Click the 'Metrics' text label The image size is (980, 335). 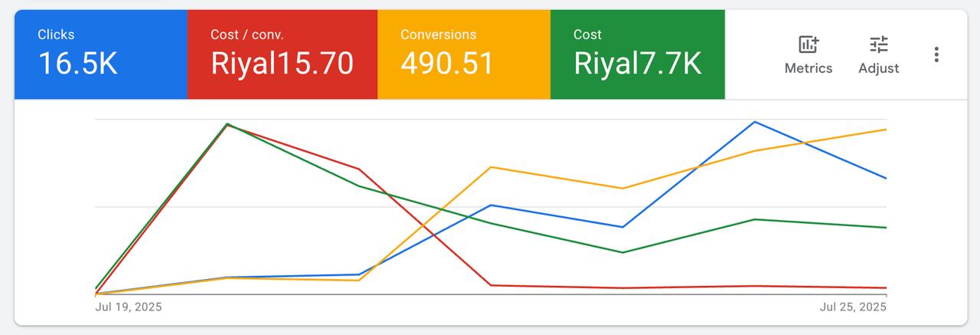[x=808, y=68]
